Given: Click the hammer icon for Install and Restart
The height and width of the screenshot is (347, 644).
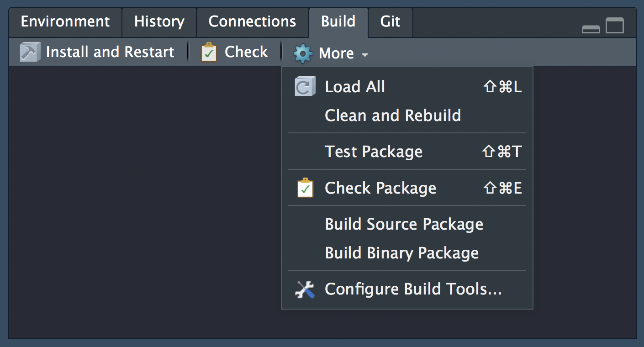Looking at the screenshot, I should point(30,53).
